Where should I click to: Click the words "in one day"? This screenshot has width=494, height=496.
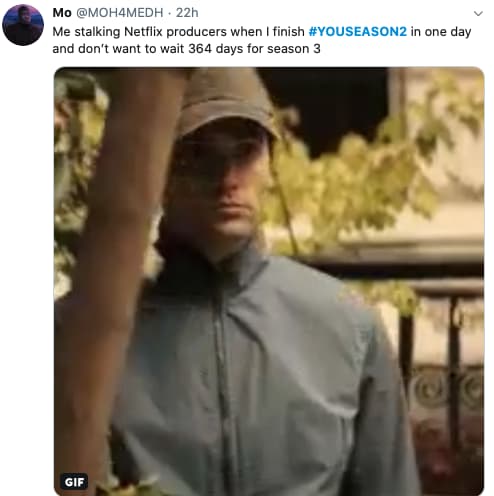tap(441, 32)
